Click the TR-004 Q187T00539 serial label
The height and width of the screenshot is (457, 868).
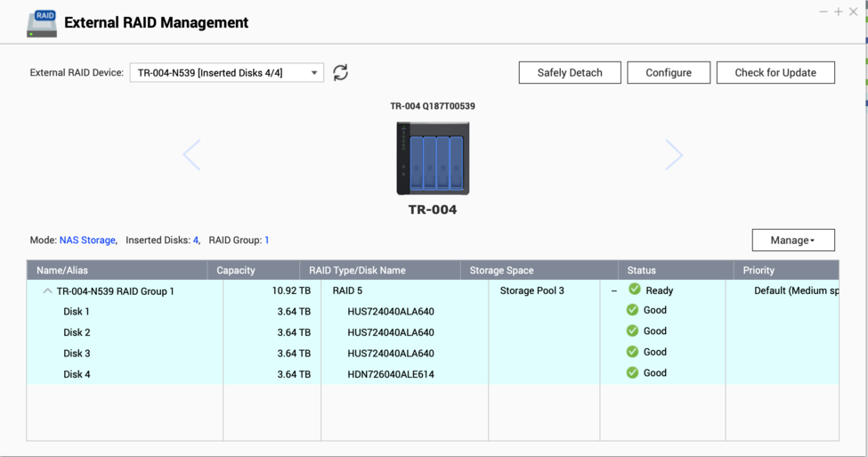point(433,106)
